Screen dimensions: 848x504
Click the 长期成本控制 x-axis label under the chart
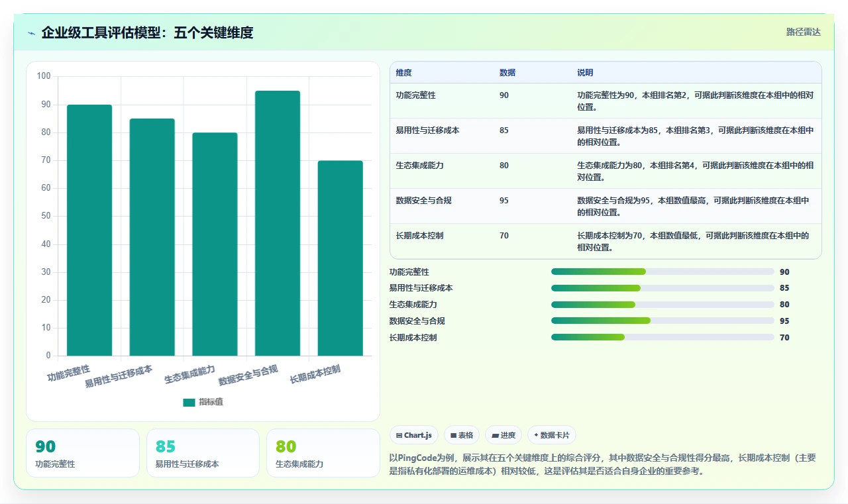(x=315, y=374)
